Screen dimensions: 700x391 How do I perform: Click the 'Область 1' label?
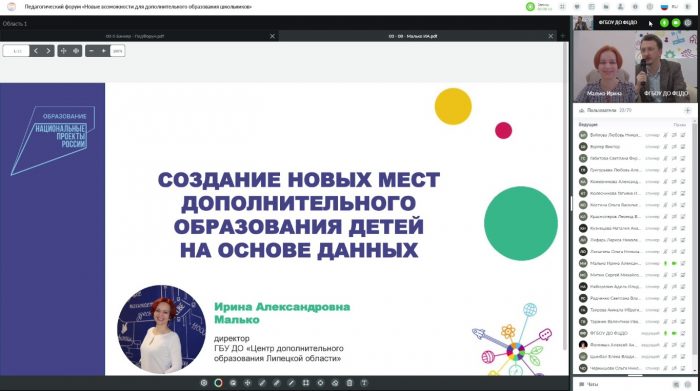tap(15, 23)
